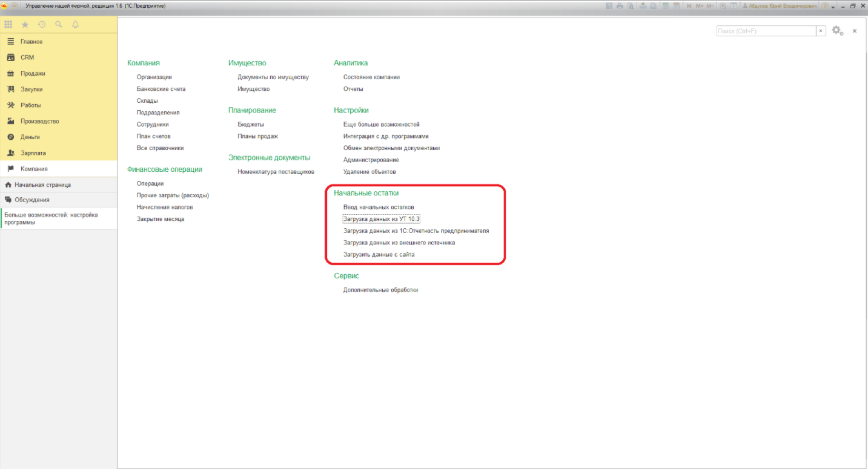Open Банковские счета link
Viewport: 868px width, 469px height.
click(161, 89)
